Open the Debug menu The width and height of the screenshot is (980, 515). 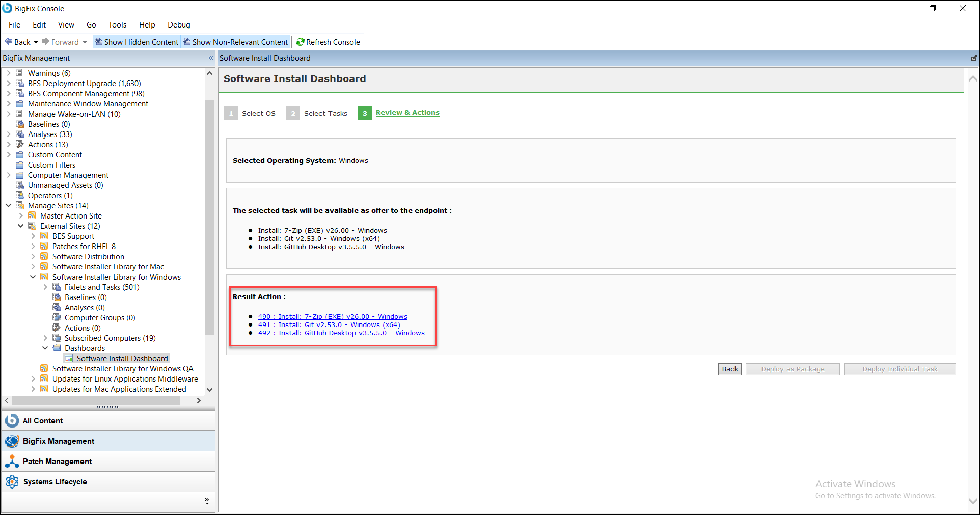coord(179,24)
